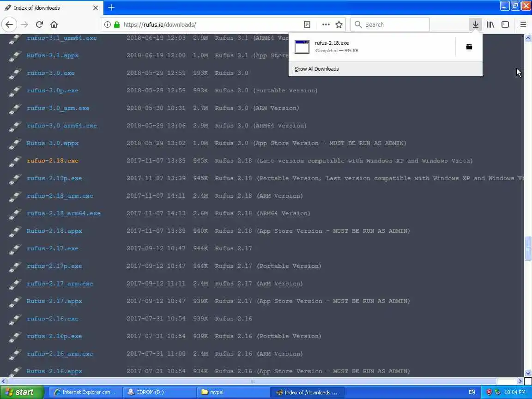The image size is (532, 399).
Task: Download rufus-2.17p.exe link
Action: tap(54, 266)
